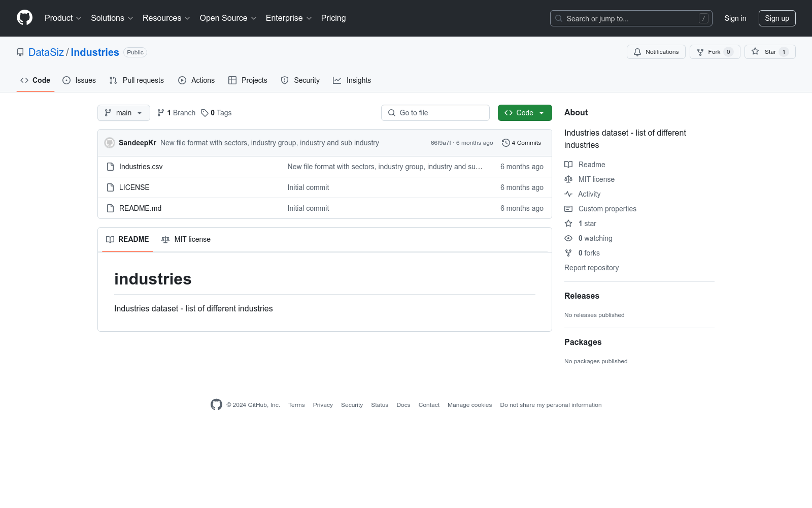Click Report repository link
The width and height of the screenshot is (812, 508).
[x=591, y=268]
